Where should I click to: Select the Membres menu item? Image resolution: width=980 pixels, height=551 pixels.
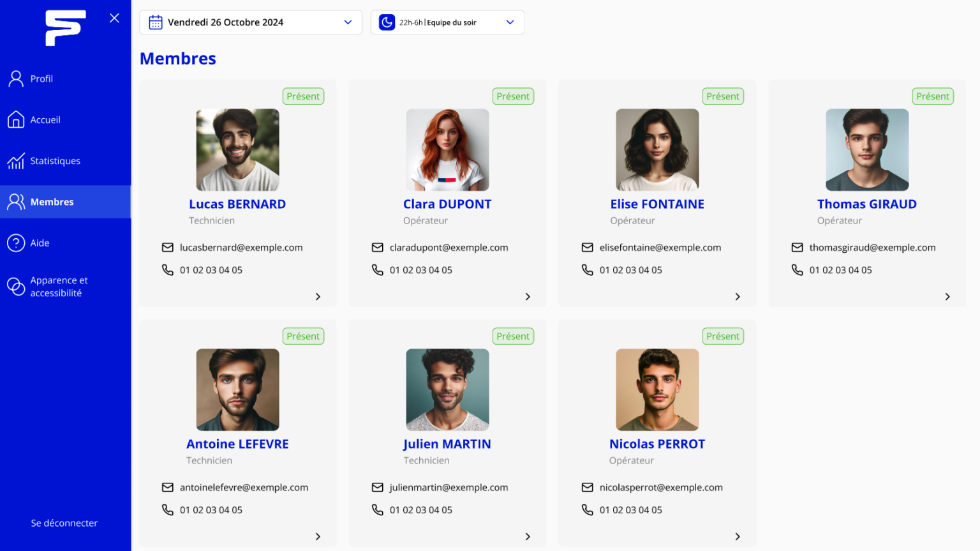point(52,202)
